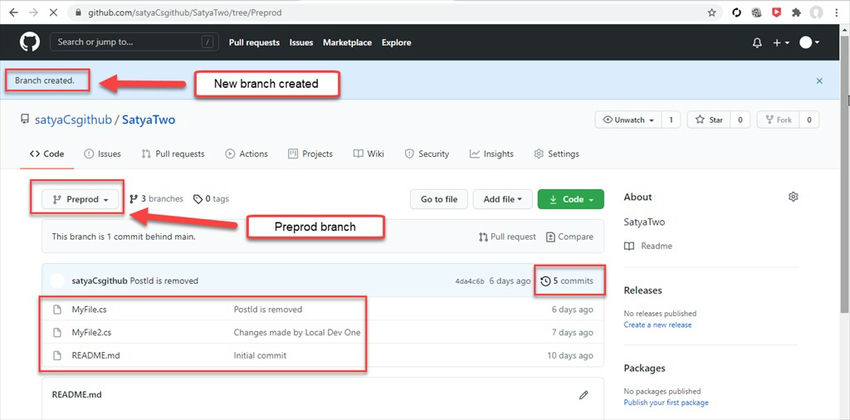Create a Pull request from the branch bar

point(507,237)
